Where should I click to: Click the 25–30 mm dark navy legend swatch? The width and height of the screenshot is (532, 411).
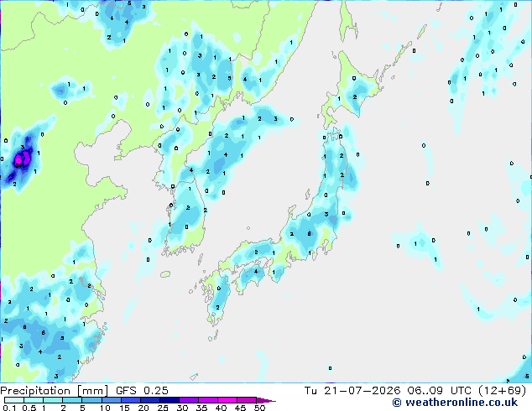[169, 400]
